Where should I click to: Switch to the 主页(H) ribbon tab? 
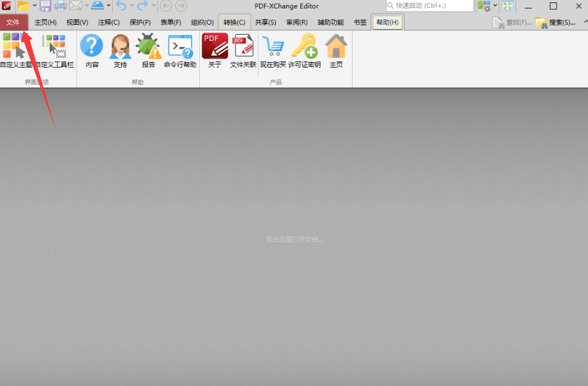tap(45, 22)
